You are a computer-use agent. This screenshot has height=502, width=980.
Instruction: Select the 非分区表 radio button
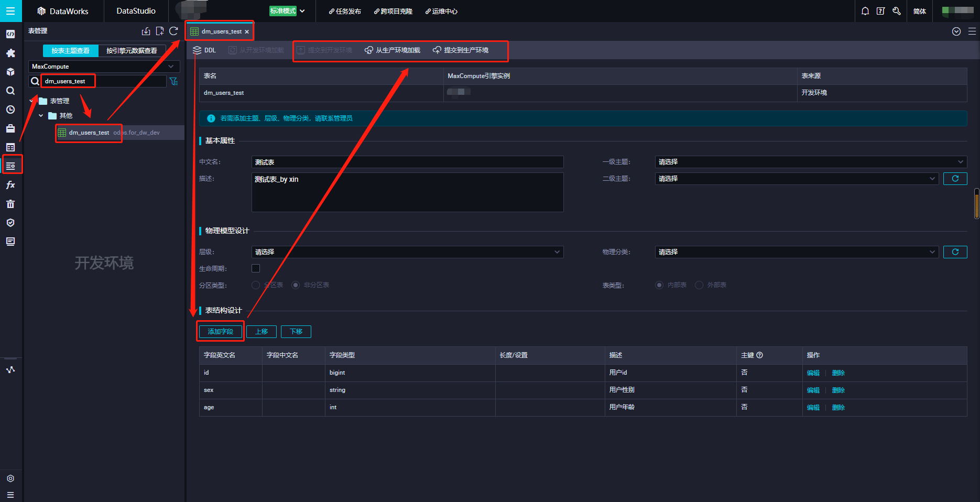(296, 285)
